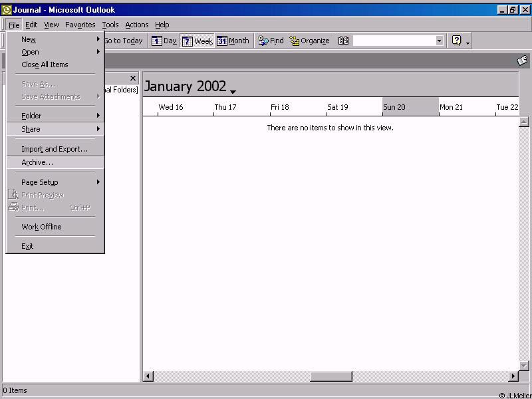
Task: Open the Help menu
Action: point(162,25)
